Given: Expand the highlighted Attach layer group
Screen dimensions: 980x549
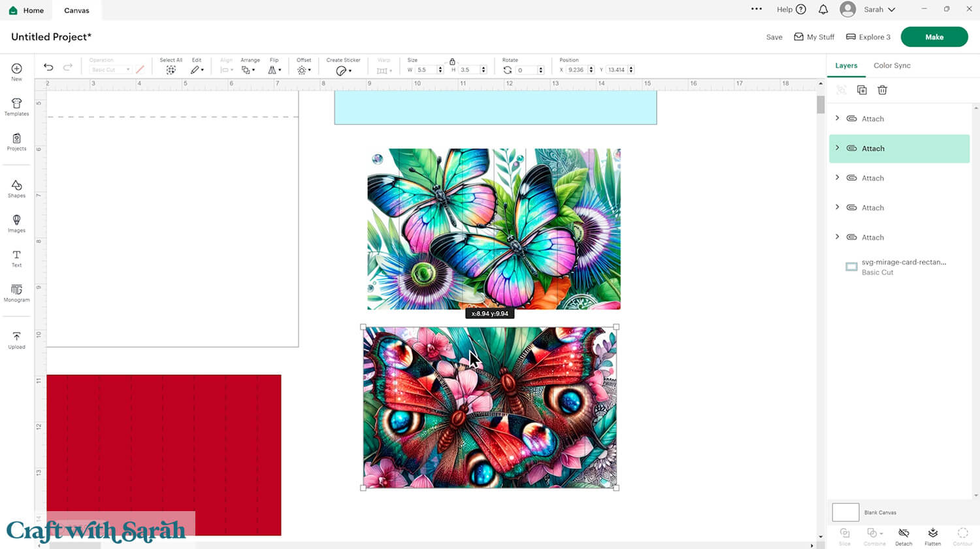Looking at the screenshot, I should tap(838, 148).
